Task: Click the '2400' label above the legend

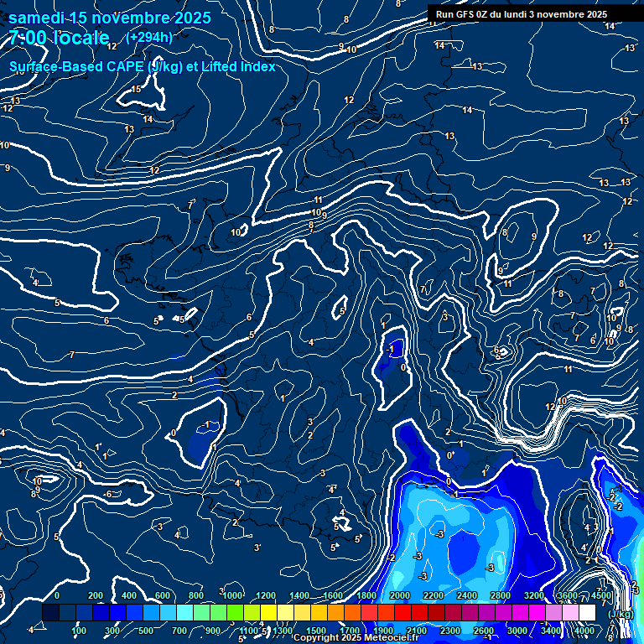Action: [467, 595]
